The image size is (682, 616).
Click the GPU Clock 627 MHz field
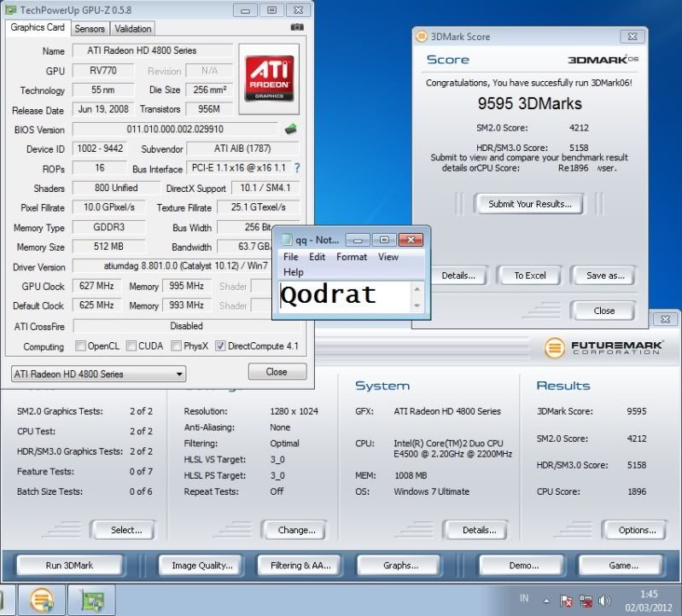[x=96, y=286]
